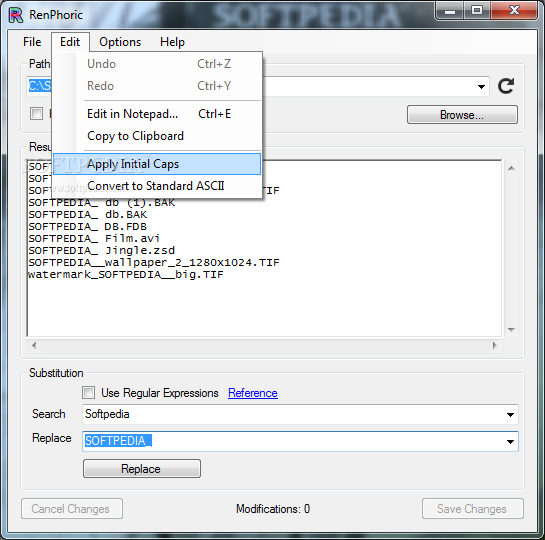The image size is (545, 540).
Task: Click the horizontal scrollbar right arrow
Action: [495, 345]
